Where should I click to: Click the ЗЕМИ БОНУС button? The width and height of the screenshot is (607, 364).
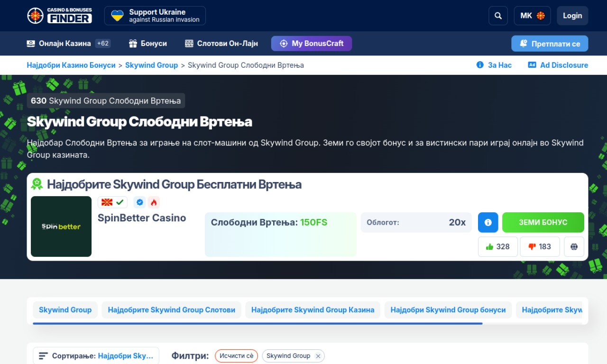(543, 222)
